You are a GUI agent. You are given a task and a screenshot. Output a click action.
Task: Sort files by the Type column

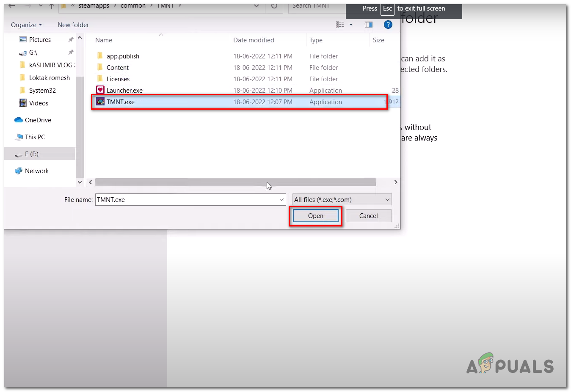tap(316, 40)
